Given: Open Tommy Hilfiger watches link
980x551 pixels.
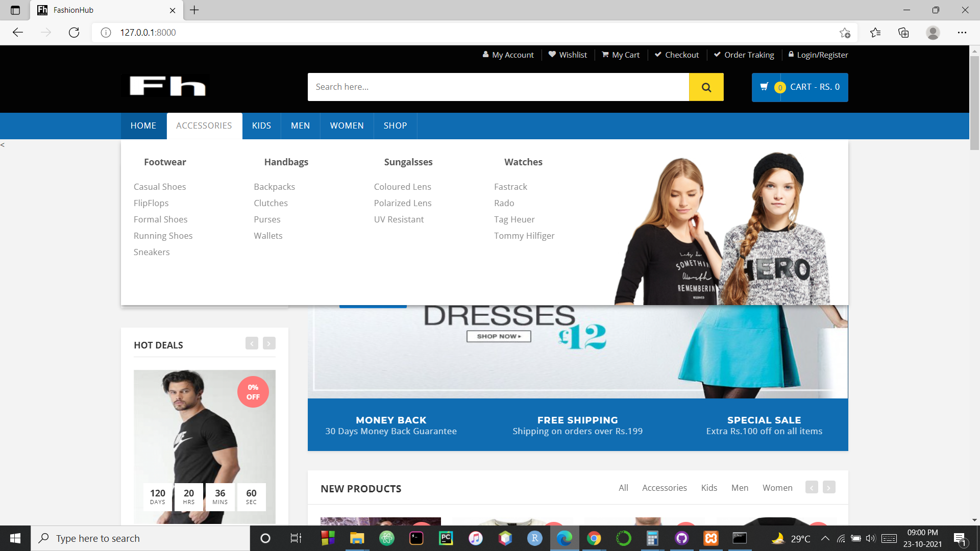Looking at the screenshot, I should pyautogui.click(x=524, y=236).
